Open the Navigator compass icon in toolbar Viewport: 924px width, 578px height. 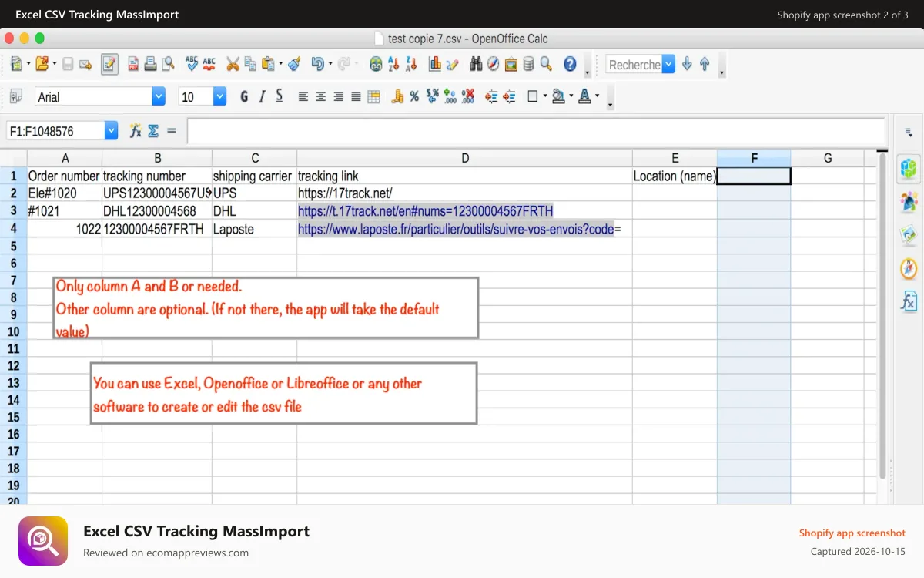[x=494, y=64]
